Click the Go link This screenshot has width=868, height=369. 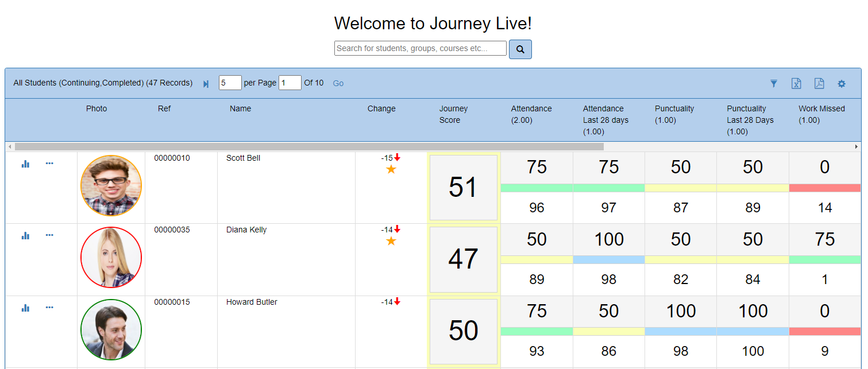click(338, 83)
